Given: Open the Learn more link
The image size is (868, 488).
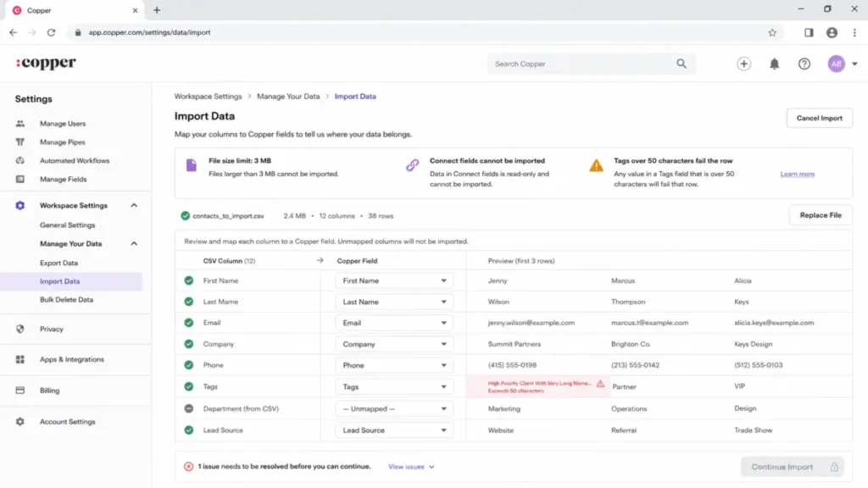Looking at the screenshot, I should 797,174.
